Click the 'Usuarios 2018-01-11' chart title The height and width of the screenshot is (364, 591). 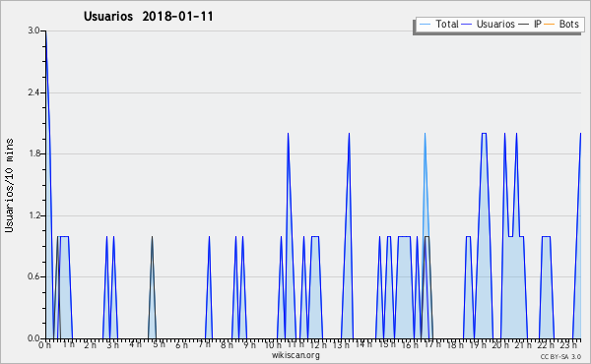148,16
